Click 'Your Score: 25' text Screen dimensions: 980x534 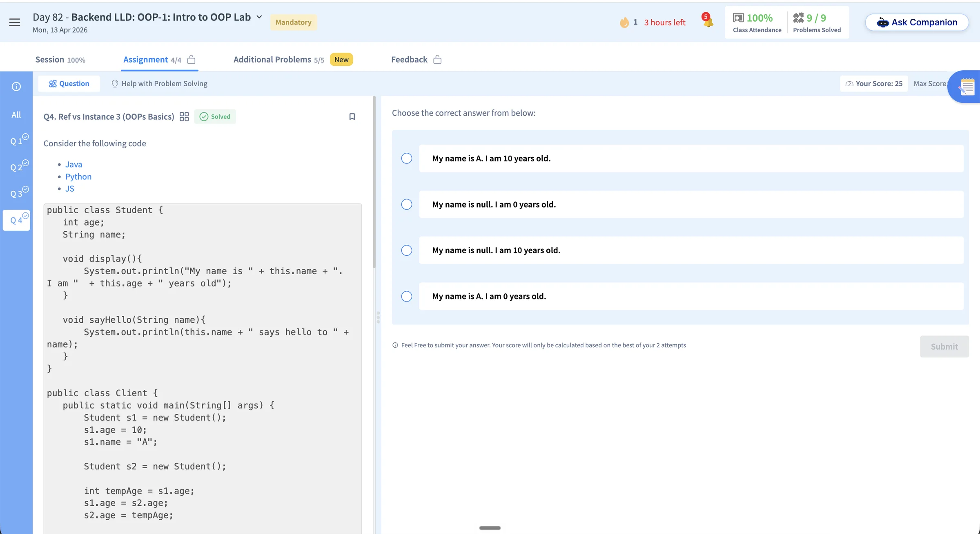pyautogui.click(x=879, y=84)
